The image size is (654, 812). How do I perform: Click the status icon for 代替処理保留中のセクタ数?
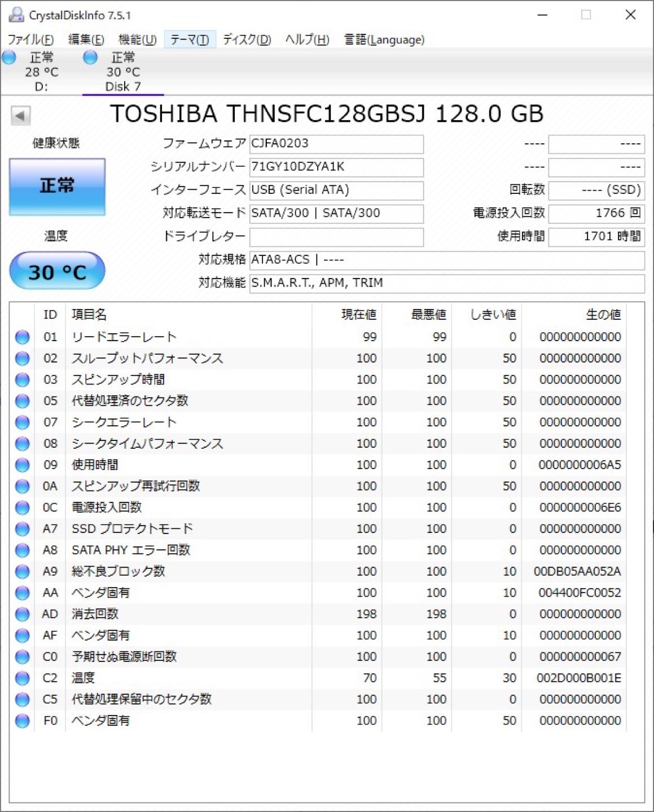[x=23, y=700]
